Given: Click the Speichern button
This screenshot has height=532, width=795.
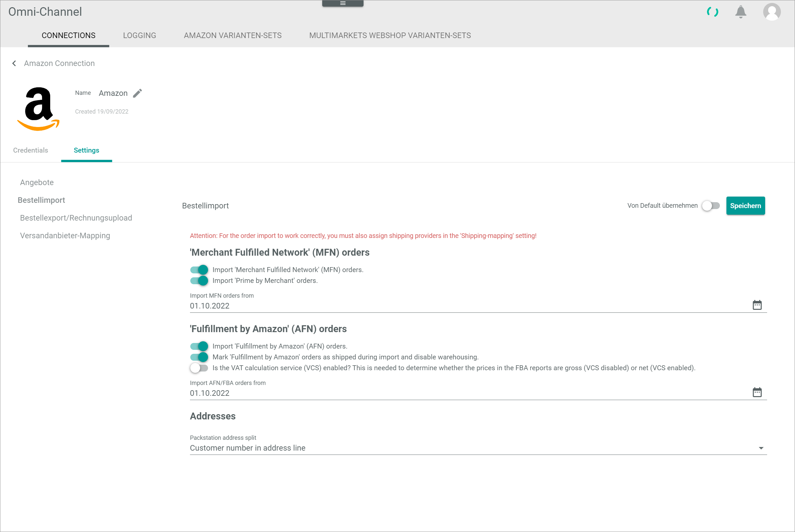Looking at the screenshot, I should (x=745, y=205).
